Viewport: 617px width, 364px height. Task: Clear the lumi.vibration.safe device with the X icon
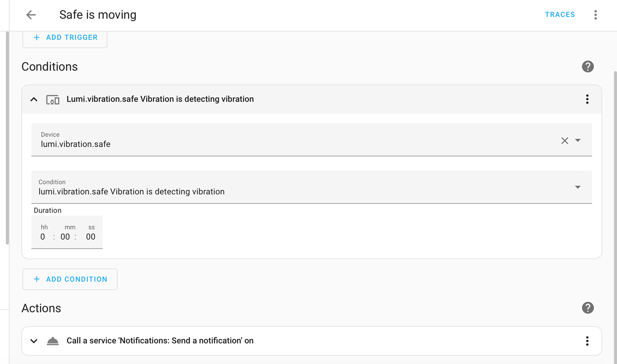[564, 140]
